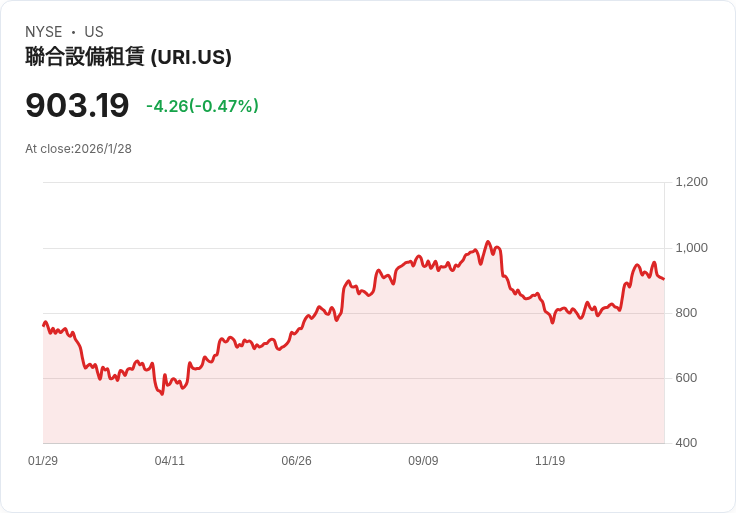Click the lowest dip of the price line
Viewport: 736px width, 513px height.
point(162,394)
